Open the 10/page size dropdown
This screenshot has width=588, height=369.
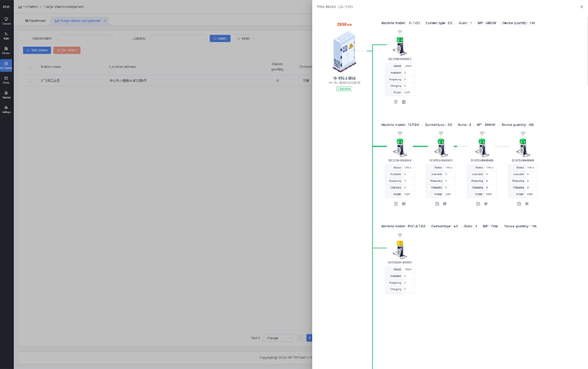point(278,338)
